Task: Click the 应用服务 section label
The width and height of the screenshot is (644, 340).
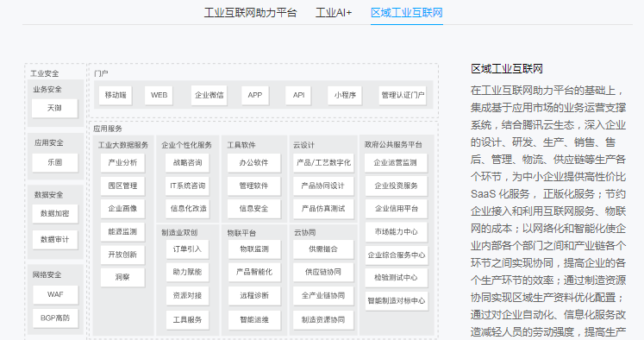Action: coord(108,129)
